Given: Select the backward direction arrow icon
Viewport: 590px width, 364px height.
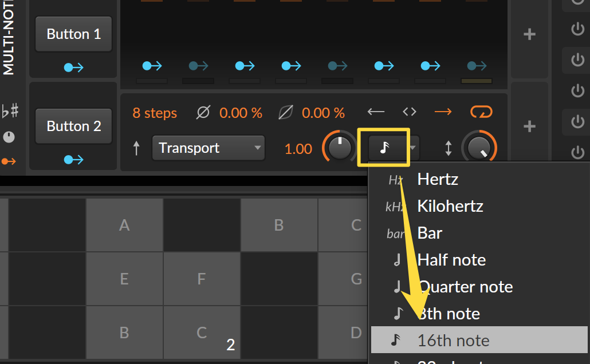Looking at the screenshot, I should [x=376, y=112].
